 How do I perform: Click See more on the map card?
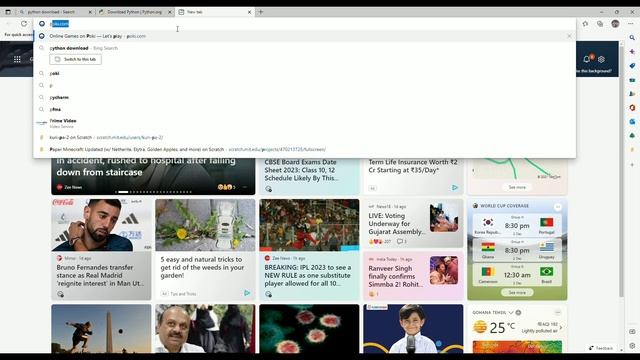coord(517,187)
